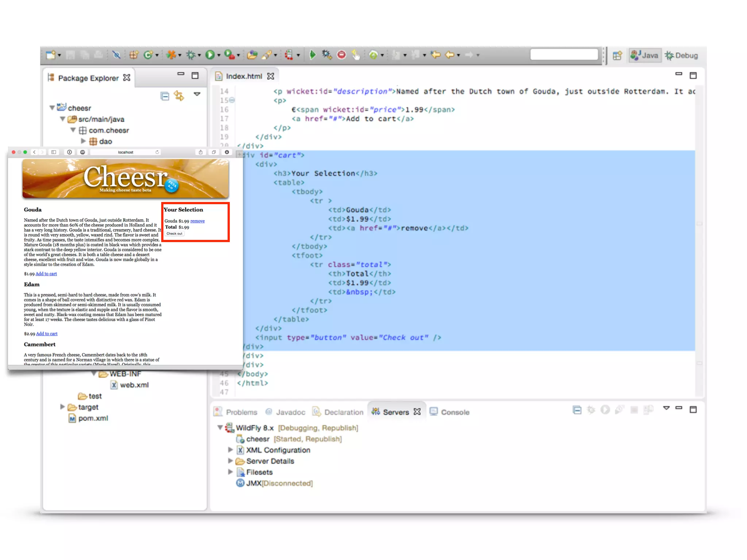
Task: Click the skip all breakpoints icon
Action: (116, 55)
